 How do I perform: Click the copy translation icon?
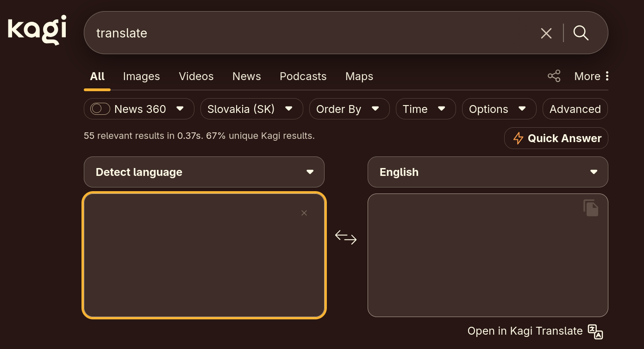tap(591, 208)
